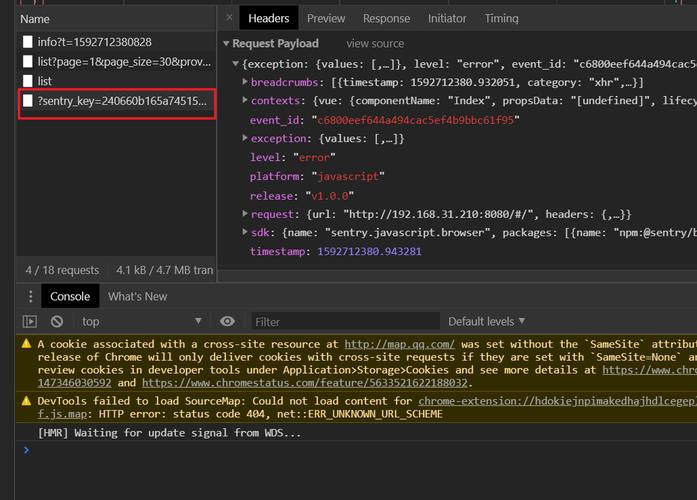Open the Initiator tab

click(x=447, y=18)
